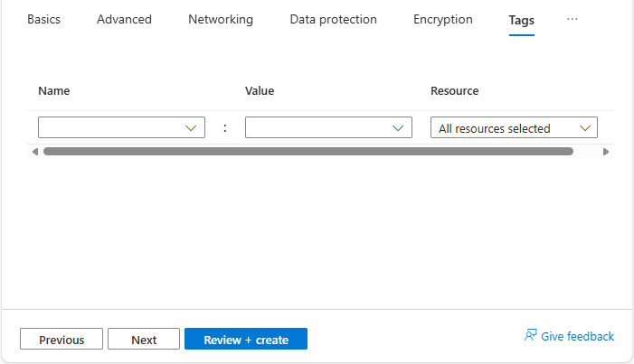Image resolution: width=634 pixels, height=364 pixels.
Task: Click the scroll left arrow
Action: coord(35,152)
